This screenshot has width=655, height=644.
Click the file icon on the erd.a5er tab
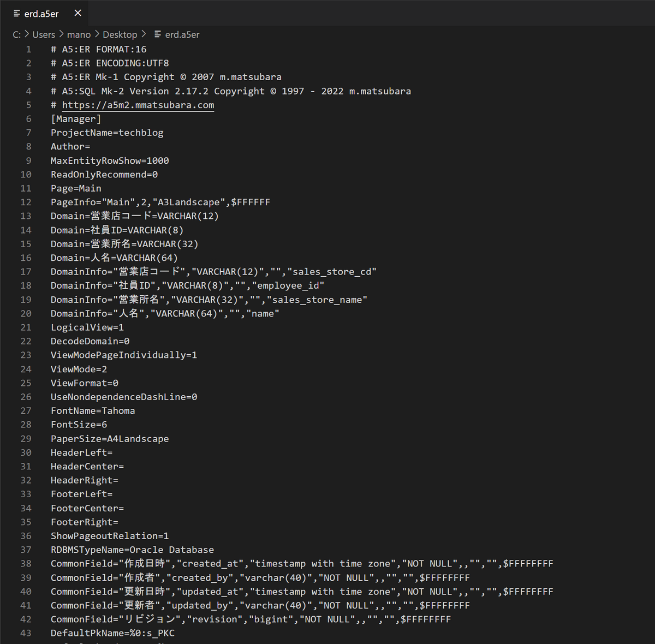pyautogui.click(x=17, y=14)
